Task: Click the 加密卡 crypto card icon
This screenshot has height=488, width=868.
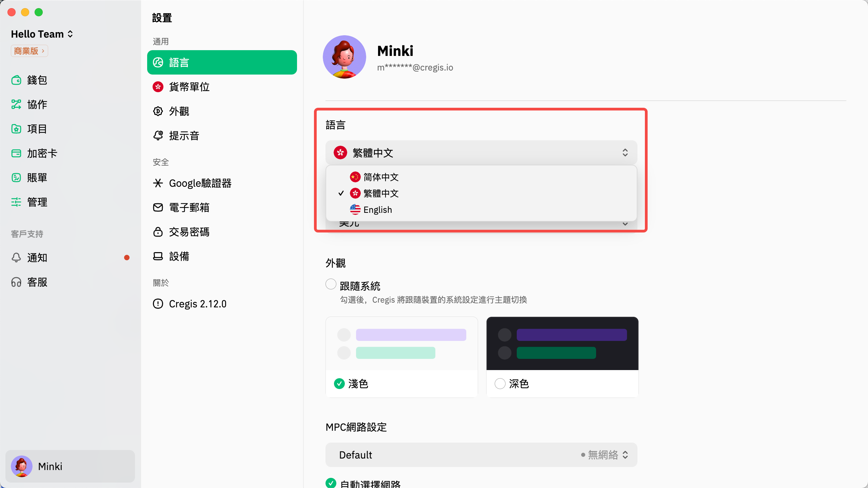Action: (x=16, y=154)
